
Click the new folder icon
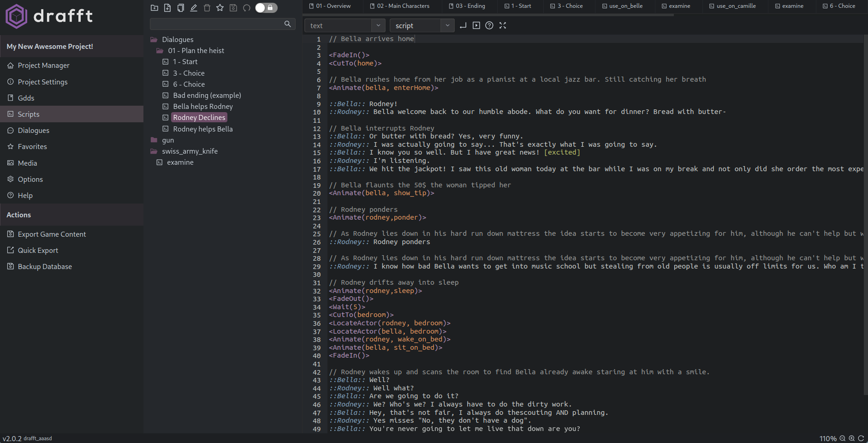pos(155,8)
